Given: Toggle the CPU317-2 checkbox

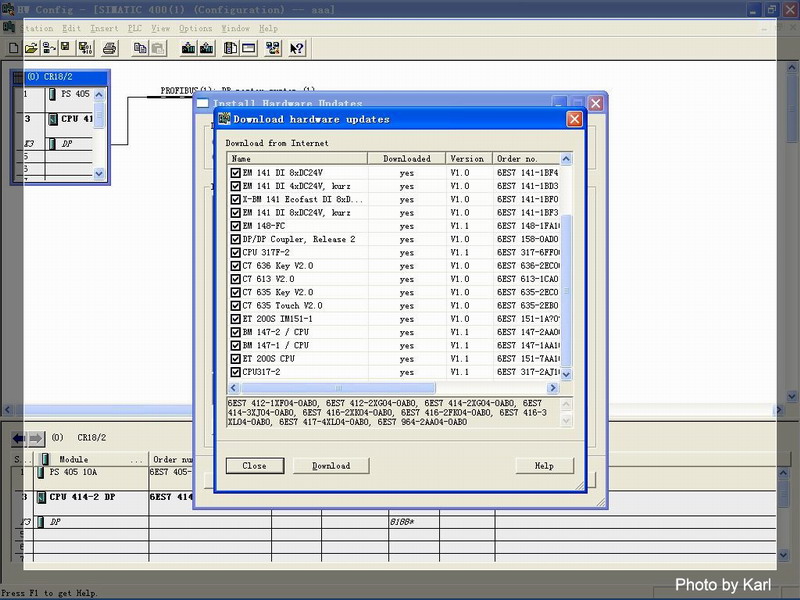Looking at the screenshot, I should pos(235,372).
